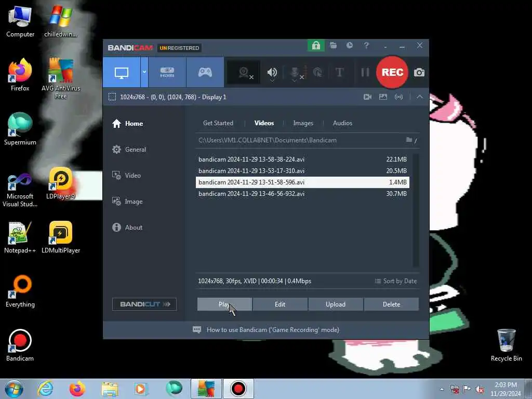Image resolution: width=532 pixels, height=399 pixels.
Task: Switch to the Videos tab
Action: 264,123
